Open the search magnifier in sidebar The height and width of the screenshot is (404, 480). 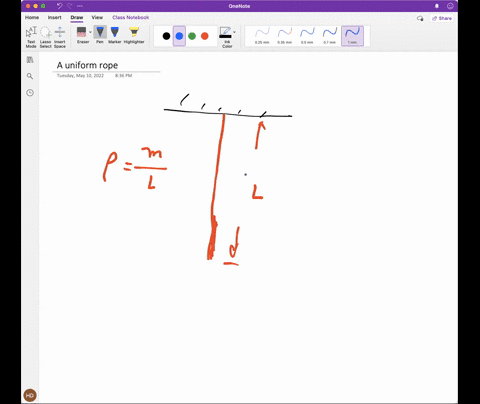click(x=30, y=76)
